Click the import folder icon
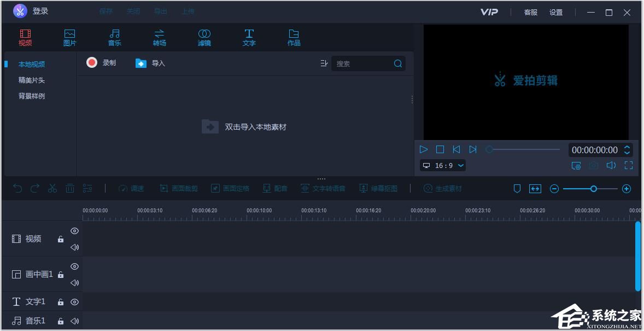The image size is (644, 331). pos(141,63)
